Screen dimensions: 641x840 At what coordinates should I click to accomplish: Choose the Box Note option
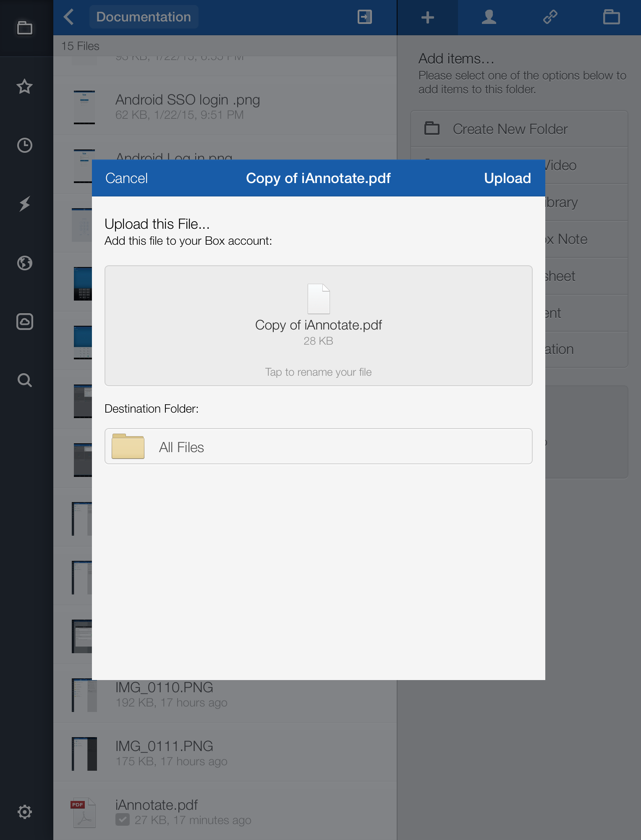pyautogui.click(x=586, y=239)
